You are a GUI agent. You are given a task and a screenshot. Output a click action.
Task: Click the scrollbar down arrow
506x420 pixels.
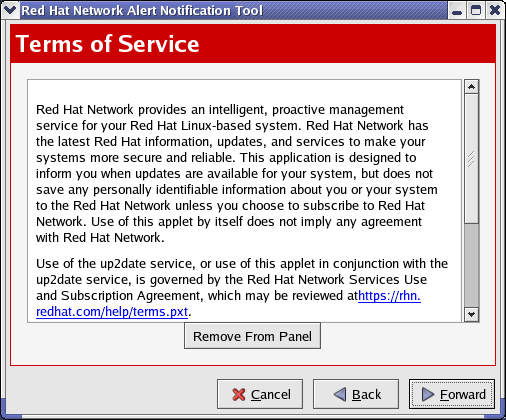click(x=471, y=314)
